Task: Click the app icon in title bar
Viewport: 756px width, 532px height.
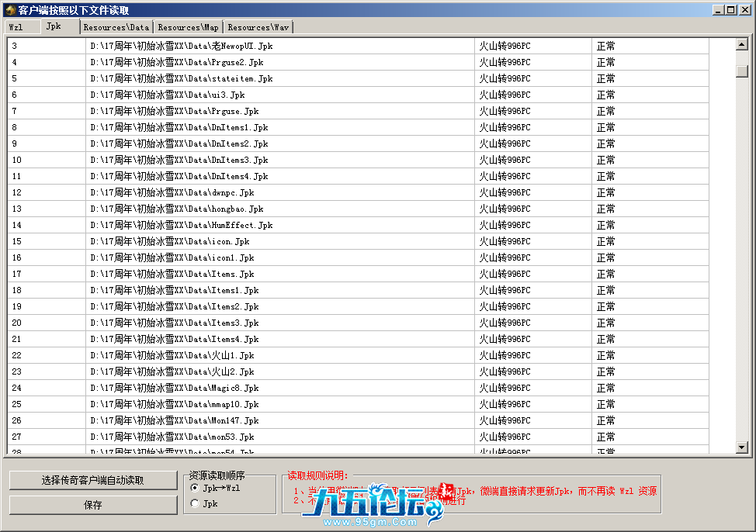Action: point(9,10)
